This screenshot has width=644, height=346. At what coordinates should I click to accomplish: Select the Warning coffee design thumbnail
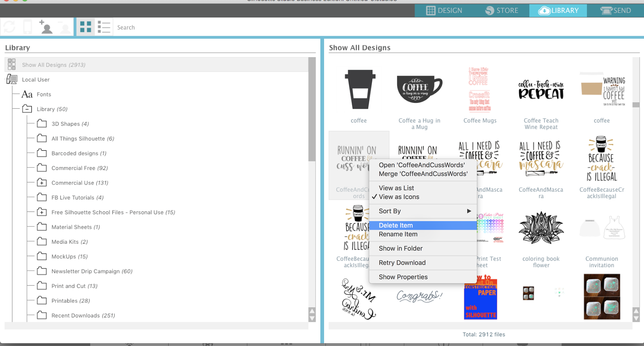point(603,89)
